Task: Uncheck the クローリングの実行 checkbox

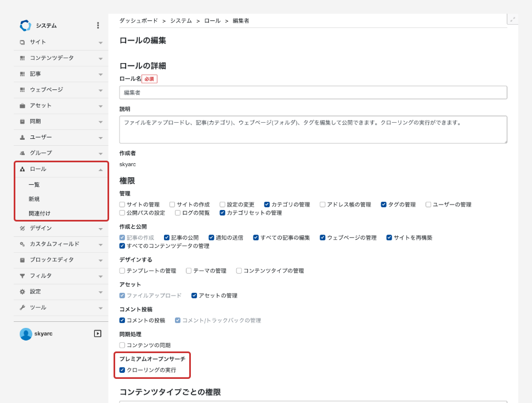Action: (122, 370)
